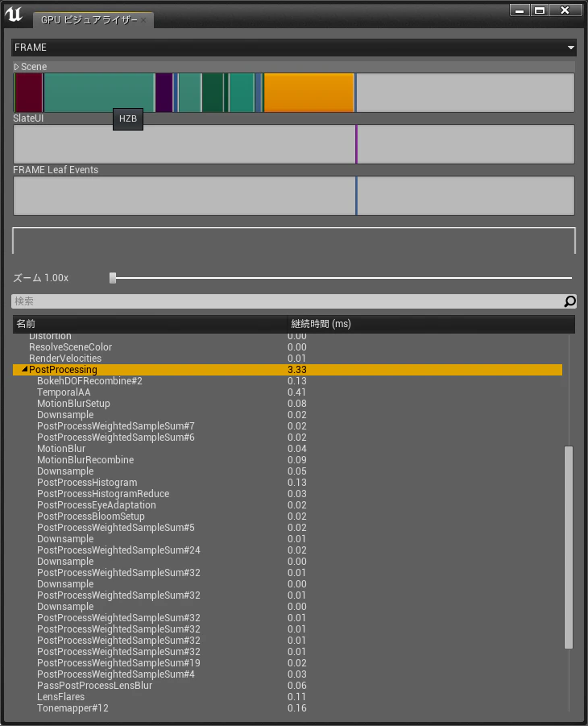588x726 pixels.
Task: Select the Tonemapper#12 row
Action: 287,707
